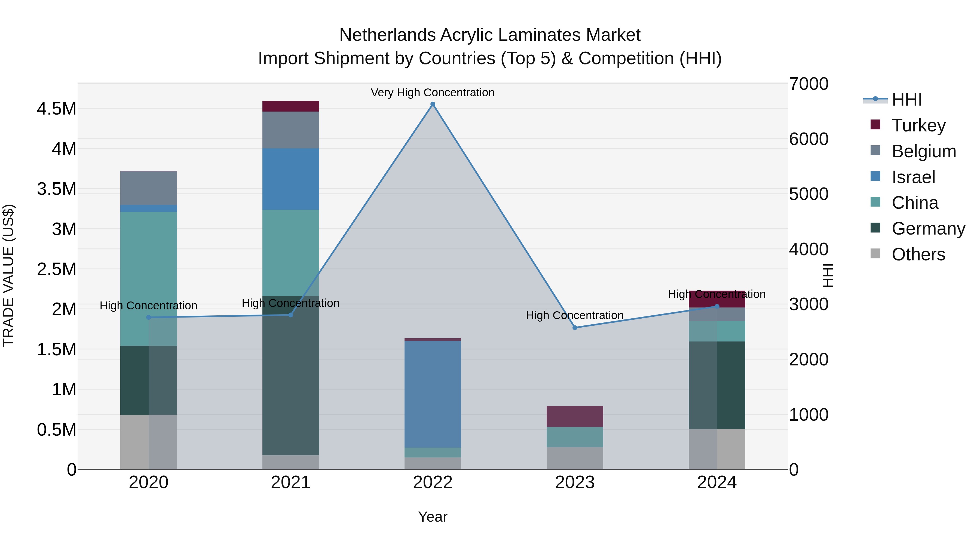Toggle the Others legend entry

tap(908, 254)
